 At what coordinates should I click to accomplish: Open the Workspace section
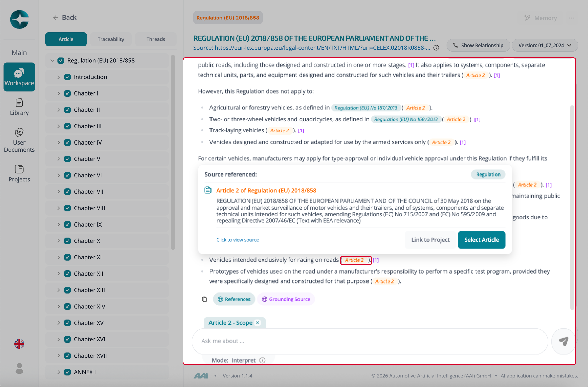click(19, 77)
